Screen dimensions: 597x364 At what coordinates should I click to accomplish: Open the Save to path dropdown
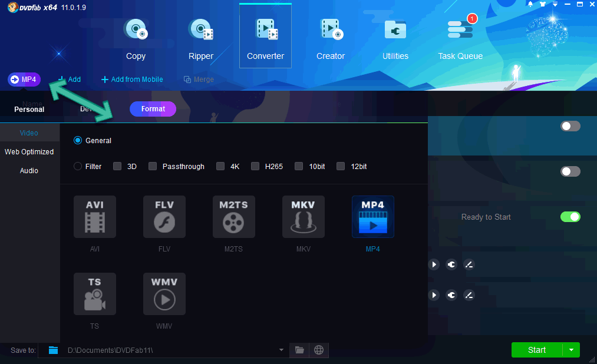pos(281,350)
